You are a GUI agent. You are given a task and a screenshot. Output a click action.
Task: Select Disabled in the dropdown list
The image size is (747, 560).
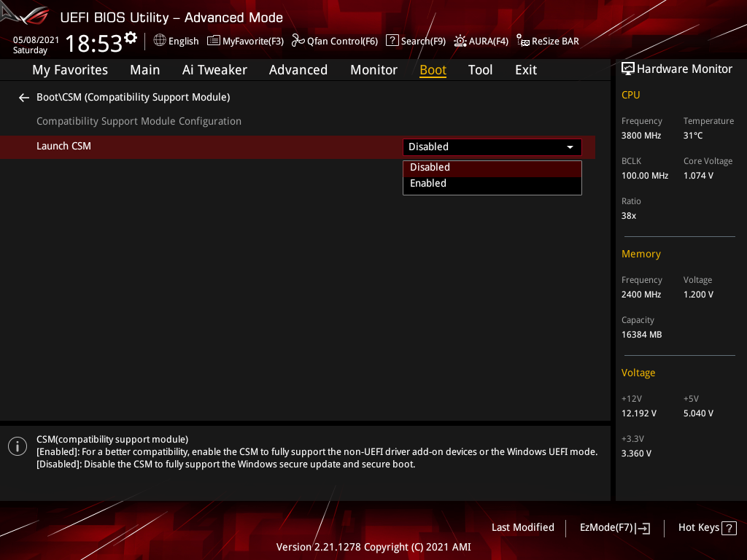coord(492,168)
